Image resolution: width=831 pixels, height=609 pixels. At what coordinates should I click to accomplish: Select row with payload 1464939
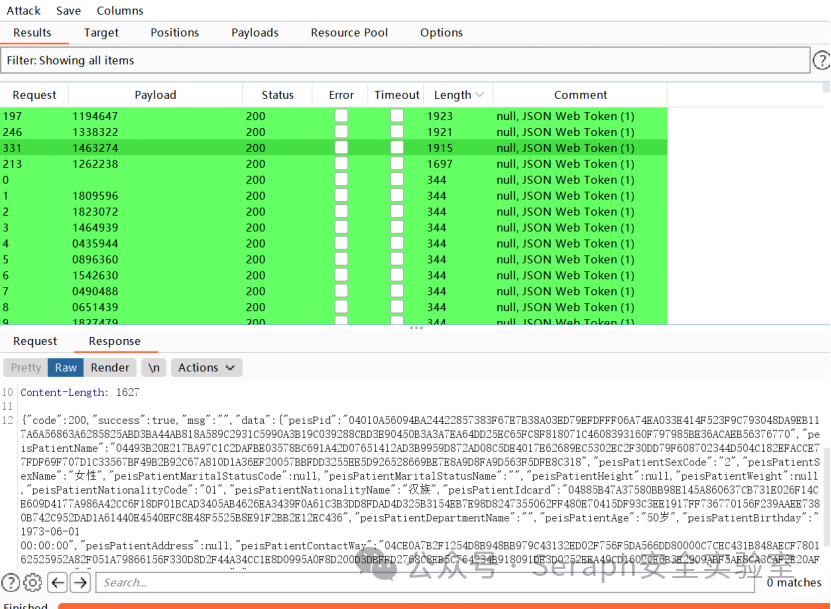333,227
